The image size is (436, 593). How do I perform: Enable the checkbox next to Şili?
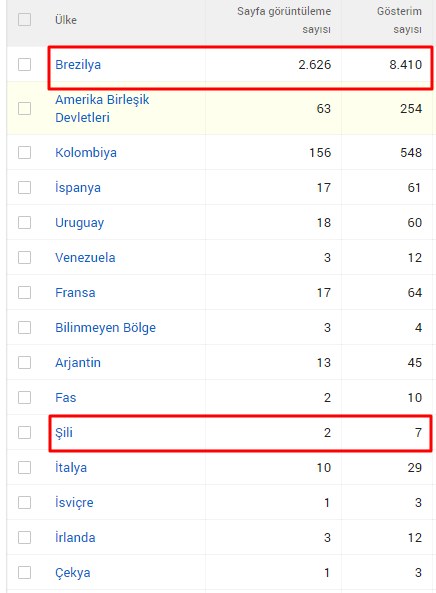(25, 432)
